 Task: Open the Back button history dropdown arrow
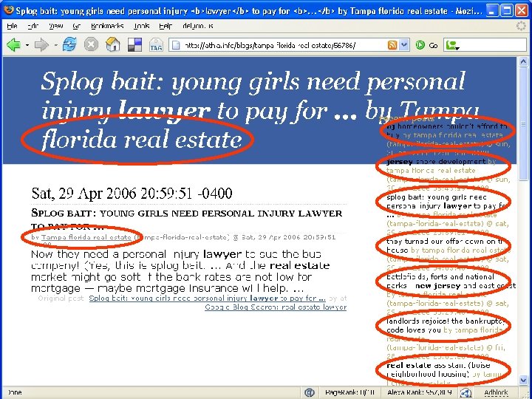28,45
